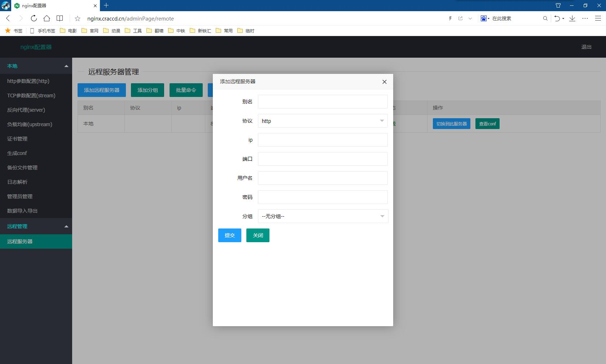
Task: Collapse the 本地 sidebar section
Action: click(x=66, y=66)
